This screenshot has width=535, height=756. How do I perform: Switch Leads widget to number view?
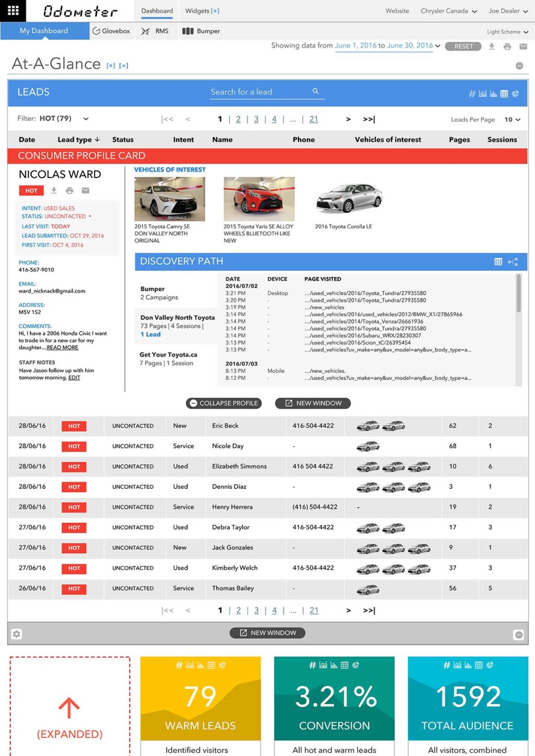point(472,94)
